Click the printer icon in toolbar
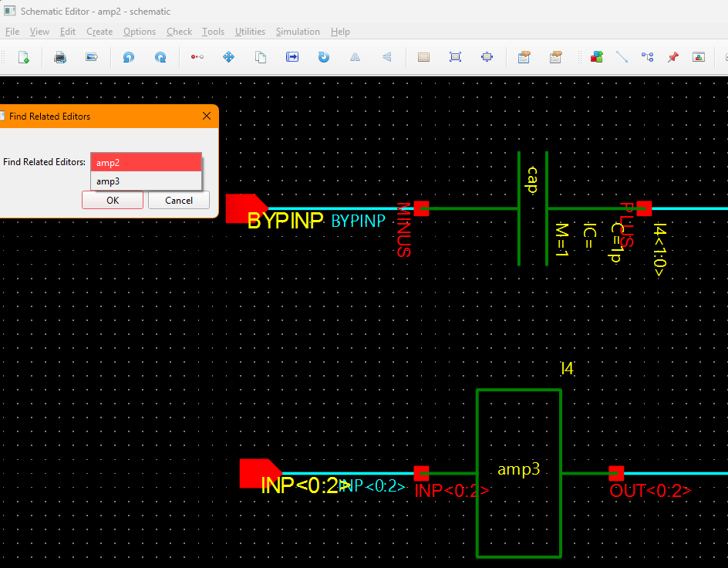The height and width of the screenshot is (568, 728). coord(59,57)
